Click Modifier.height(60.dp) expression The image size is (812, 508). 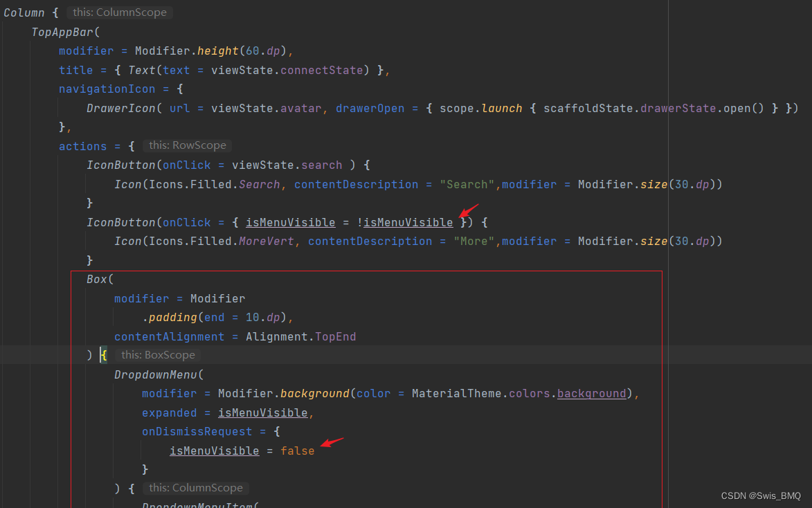[212, 51]
